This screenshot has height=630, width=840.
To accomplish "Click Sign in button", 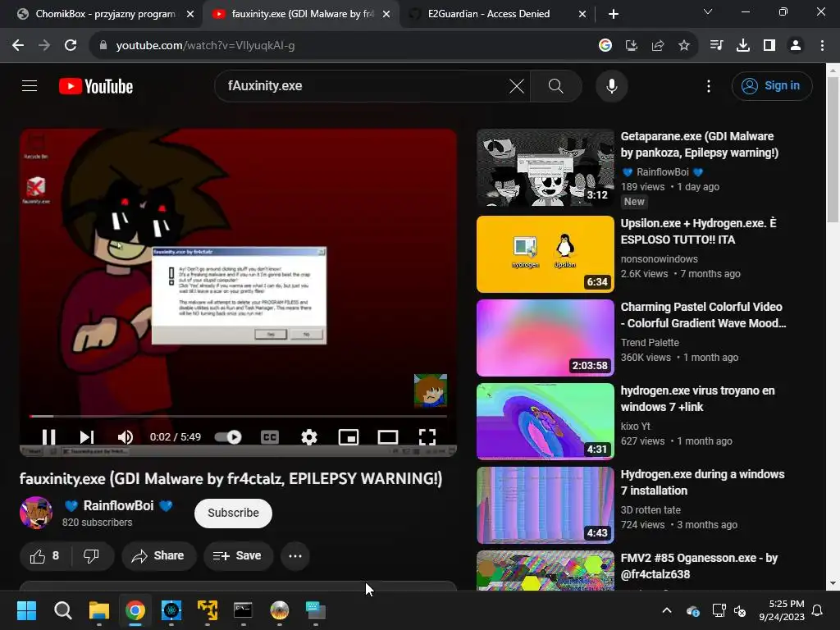I will [772, 85].
